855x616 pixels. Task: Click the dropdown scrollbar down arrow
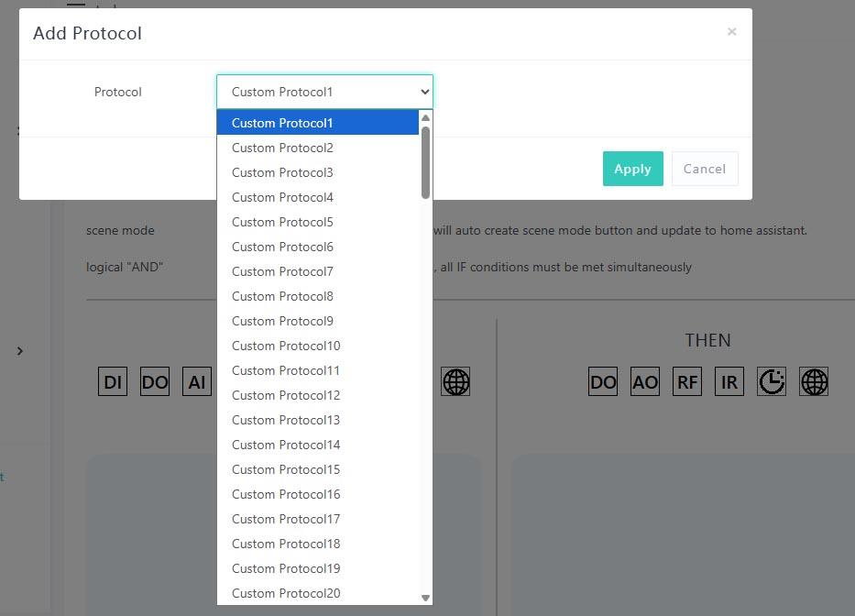pyautogui.click(x=425, y=597)
